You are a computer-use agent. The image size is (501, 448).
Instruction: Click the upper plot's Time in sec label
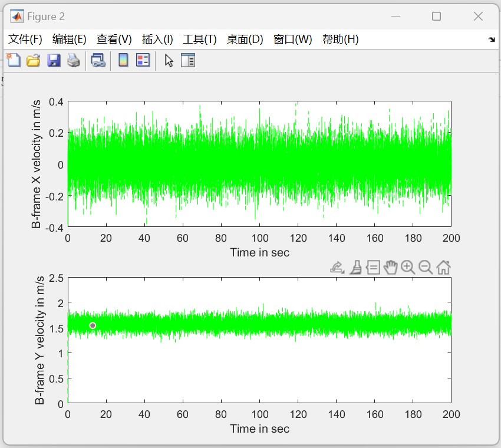point(259,252)
